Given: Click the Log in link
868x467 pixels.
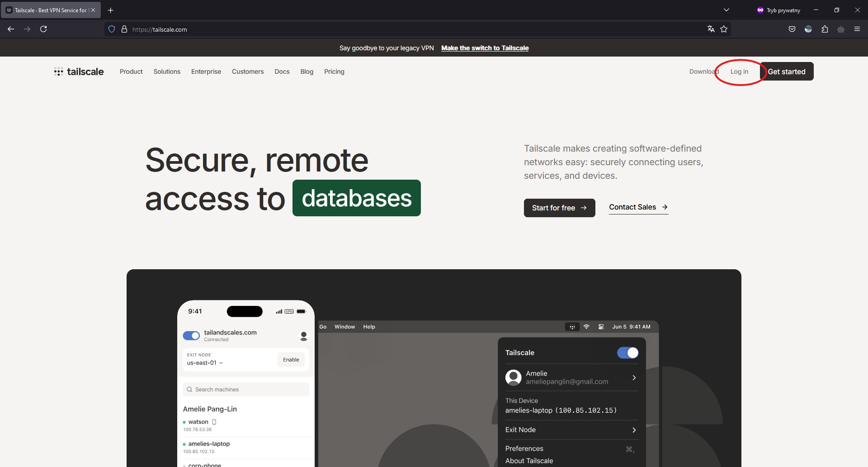Looking at the screenshot, I should click(x=739, y=71).
